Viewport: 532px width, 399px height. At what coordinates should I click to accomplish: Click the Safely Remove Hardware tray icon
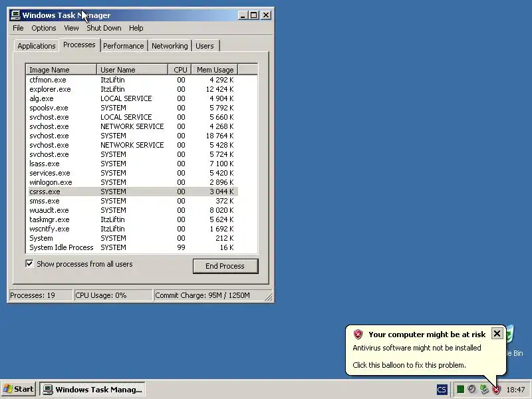[x=484, y=389]
